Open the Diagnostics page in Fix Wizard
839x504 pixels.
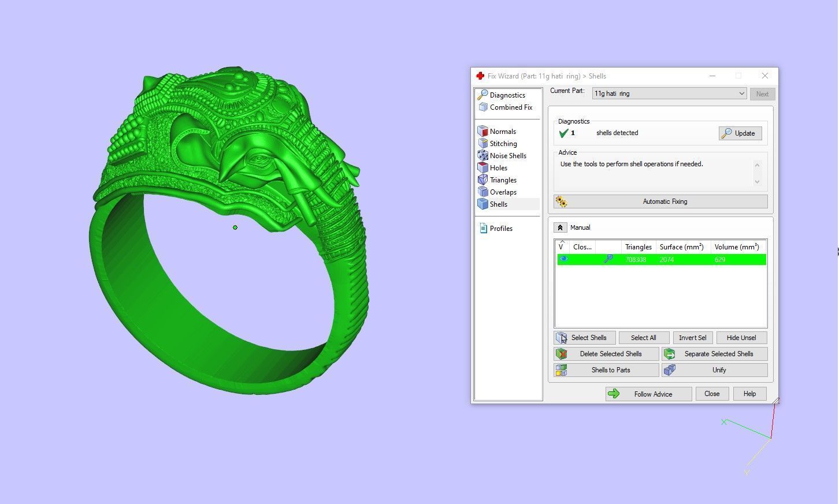click(502, 95)
